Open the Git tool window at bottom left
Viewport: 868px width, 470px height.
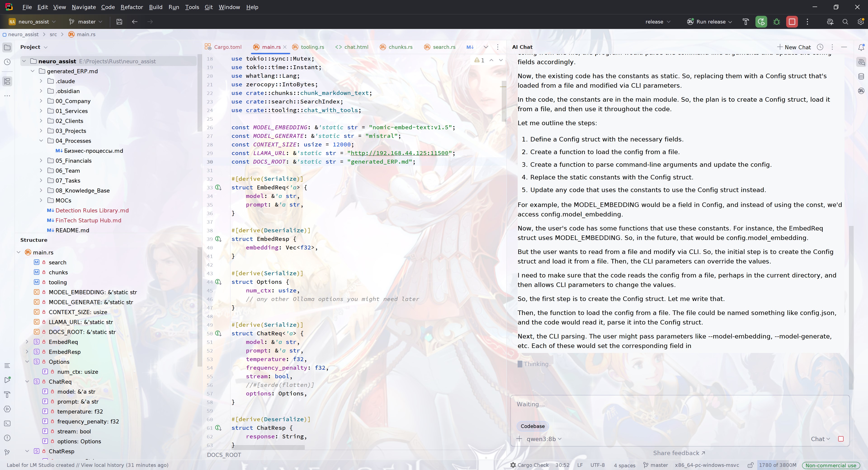click(7, 452)
